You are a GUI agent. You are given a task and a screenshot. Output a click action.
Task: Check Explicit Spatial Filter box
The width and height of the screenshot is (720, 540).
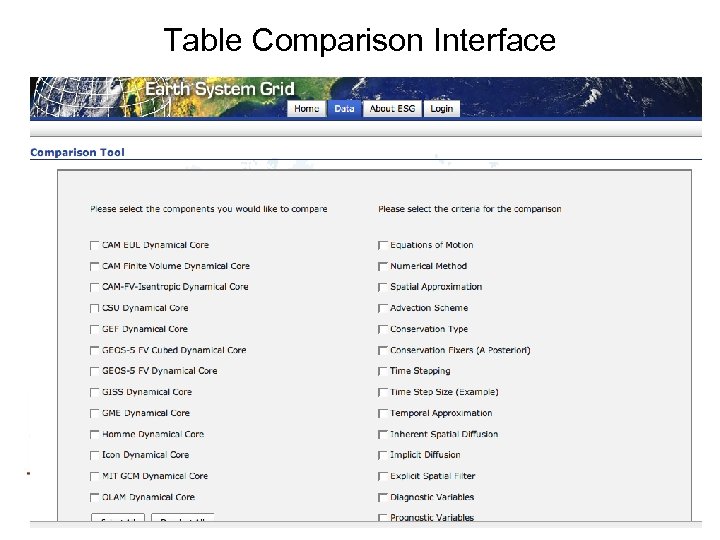(x=383, y=476)
